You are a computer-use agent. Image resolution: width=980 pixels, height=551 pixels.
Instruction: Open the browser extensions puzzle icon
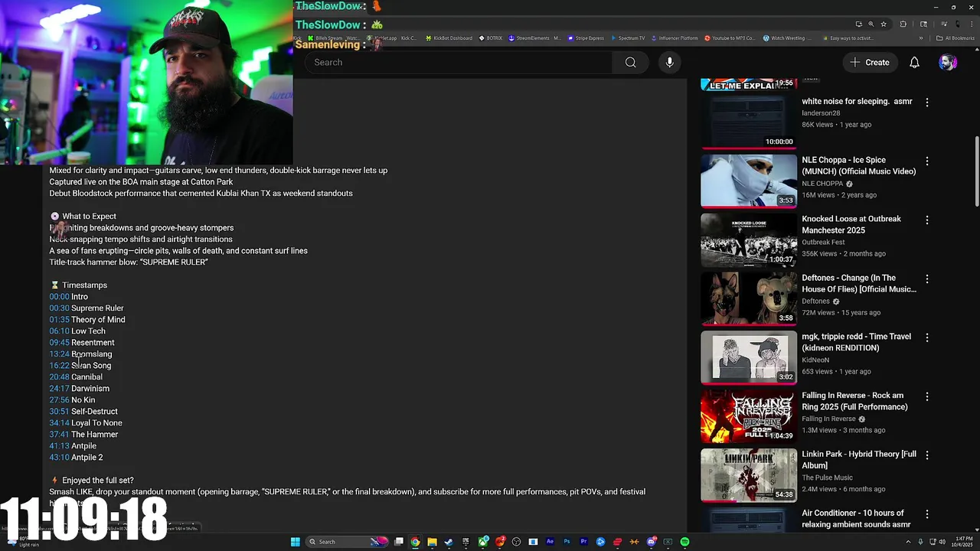(903, 24)
